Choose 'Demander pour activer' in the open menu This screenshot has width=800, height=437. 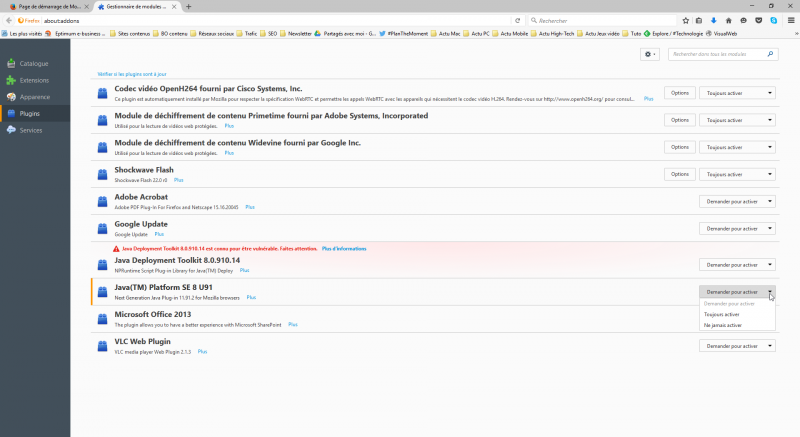[737, 304]
